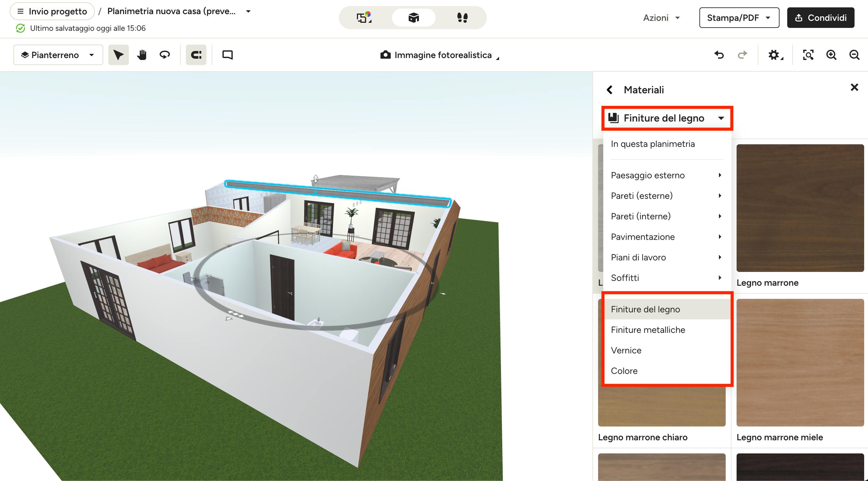Image resolution: width=868 pixels, height=481 pixels.
Task: Switch to 2D floor plan view
Action: pos(364,18)
